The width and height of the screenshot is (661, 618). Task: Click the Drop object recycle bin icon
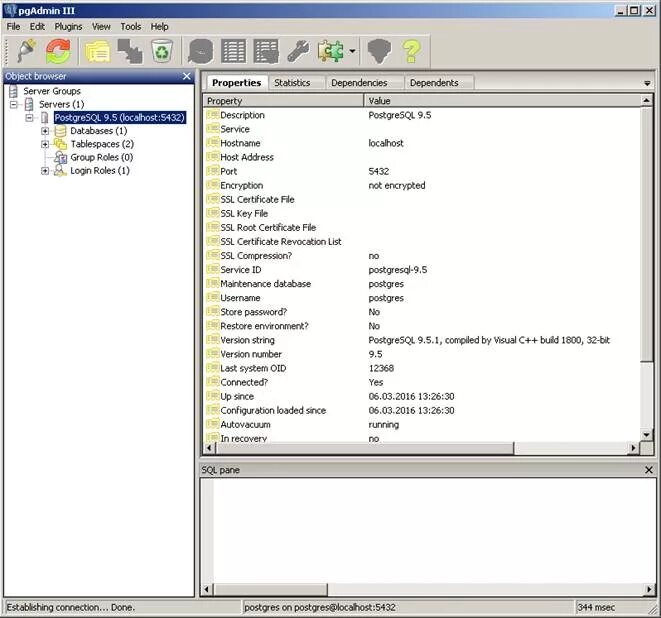coord(162,51)
